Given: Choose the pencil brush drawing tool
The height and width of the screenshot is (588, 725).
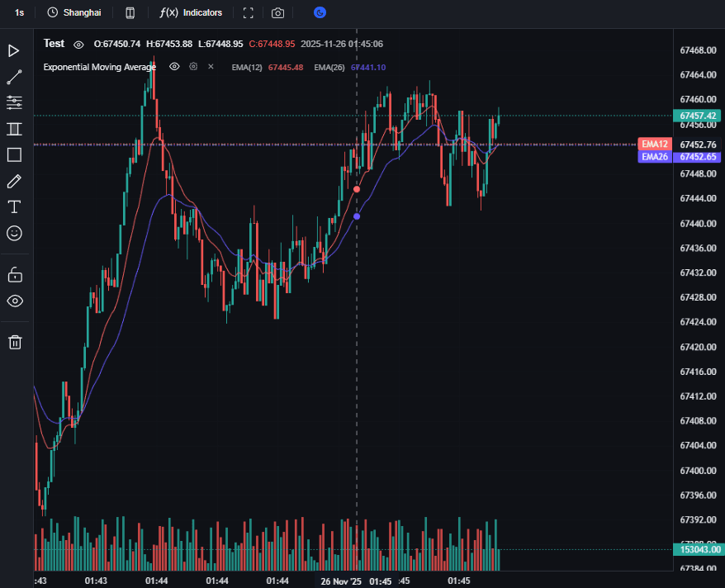Looking at the screenshot, I should tap(14, 181).
